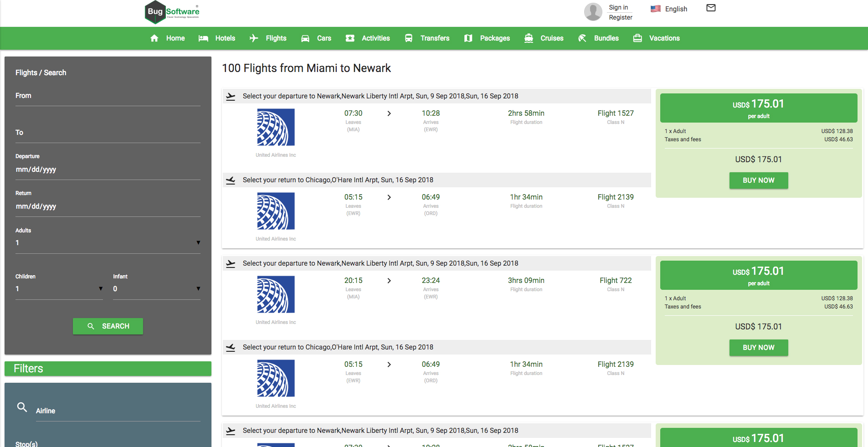Click the first USD$ 175.01 price banner
868x447 pixels.
[x=759, y=108]
